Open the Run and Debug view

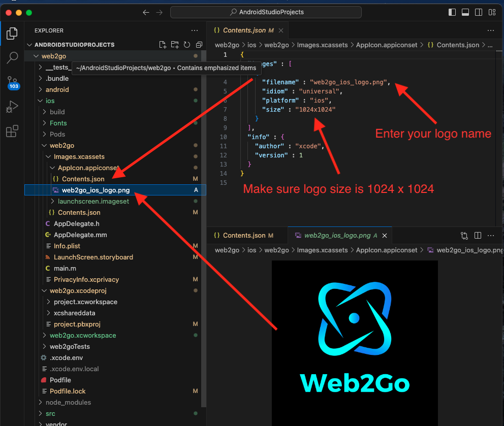pyautogui.click(x=12, y=107)
